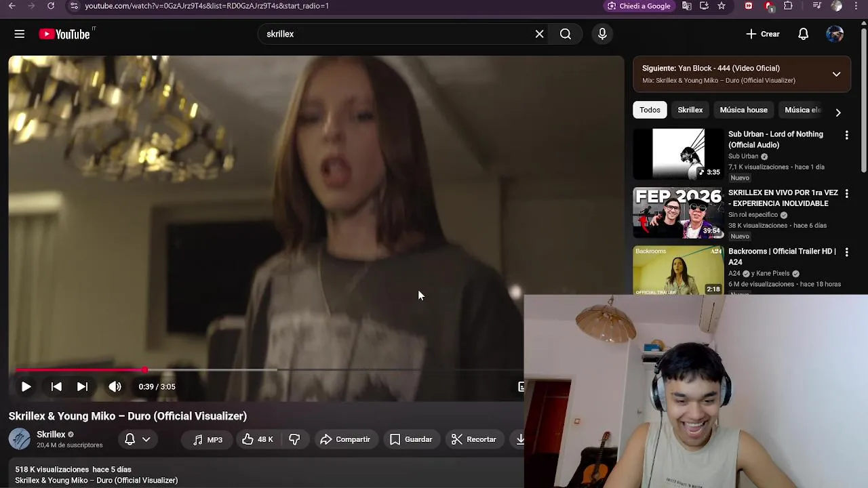868x488 pixels.
Task: Share the video with Compartir
Action: click(345, 439)
